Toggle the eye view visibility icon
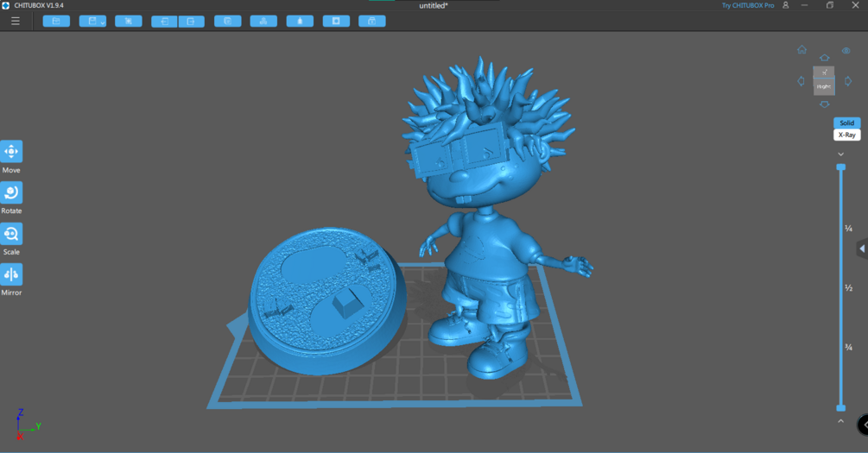 click(846, 50)
